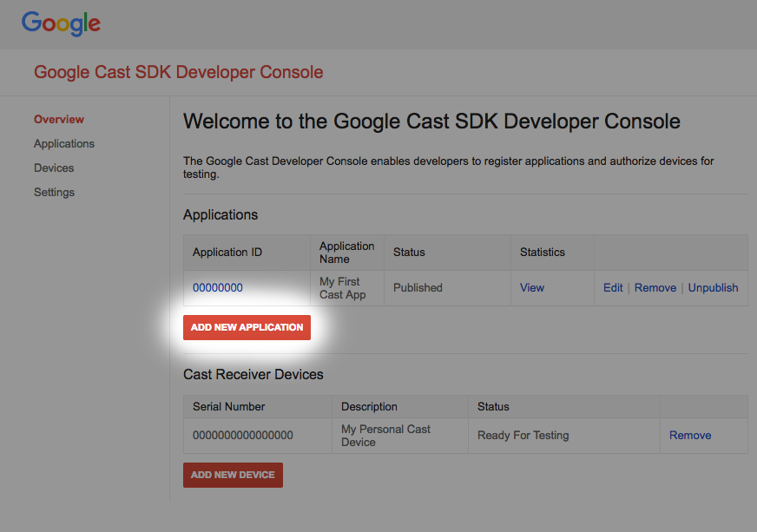This screenshot has height=532, width=757.
Task: Select Overview in the sidebar
Action: point(58,119)
